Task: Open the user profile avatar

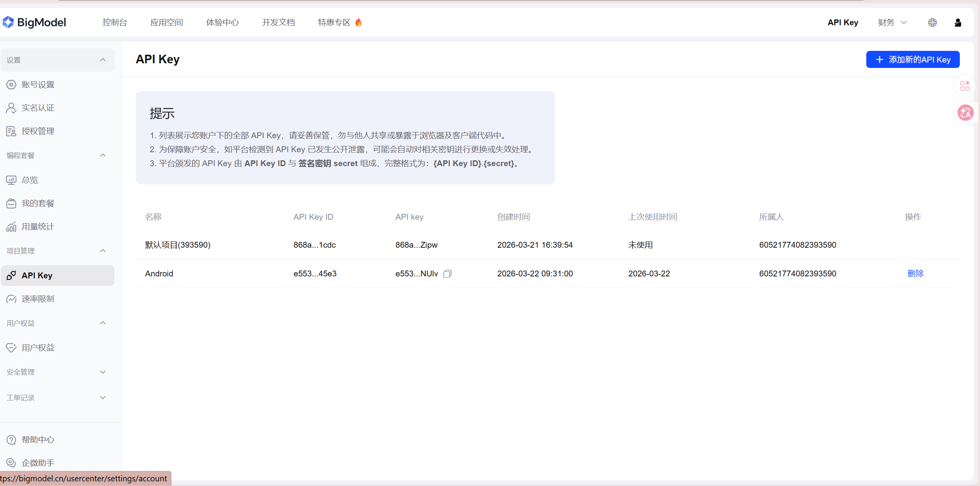Action: point(958,23)
